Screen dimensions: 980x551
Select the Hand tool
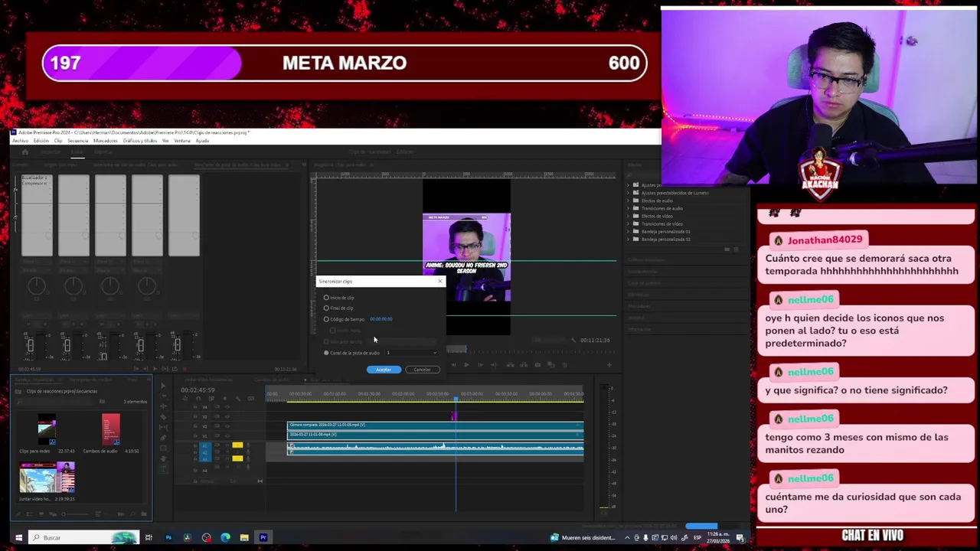(x=163, y=458)
